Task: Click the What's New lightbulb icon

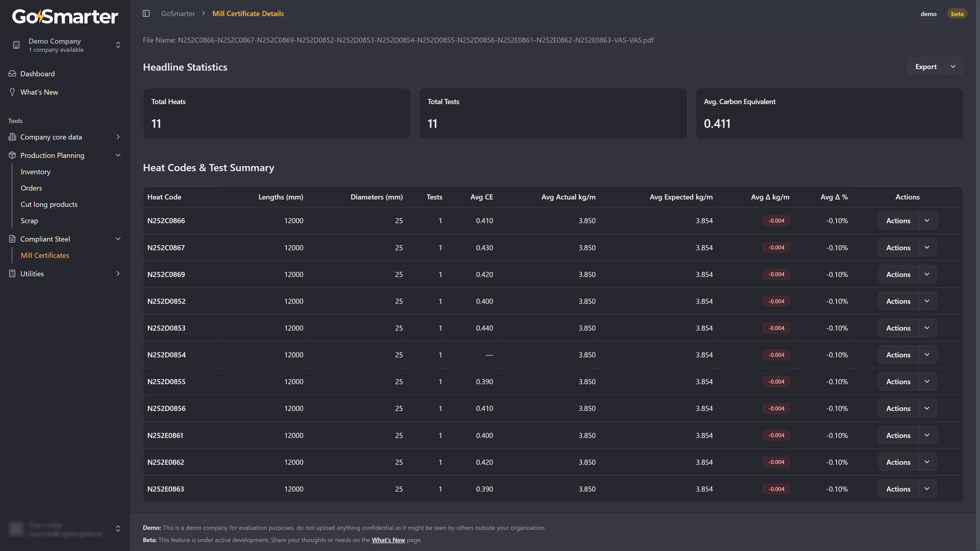Action: 12,92
